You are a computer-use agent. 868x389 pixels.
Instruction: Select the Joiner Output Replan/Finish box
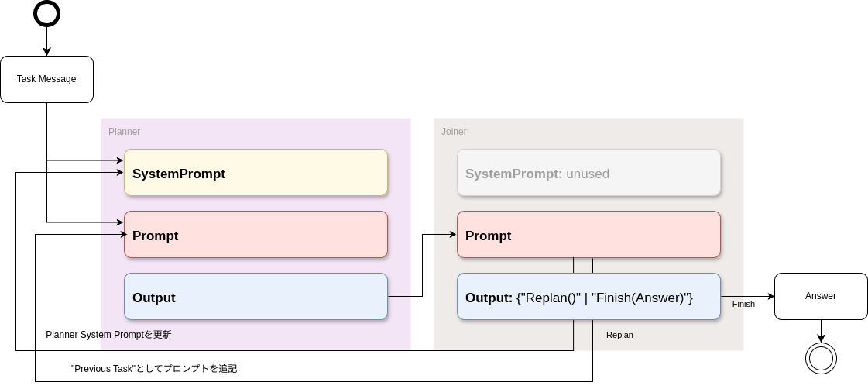pos(588,297)
